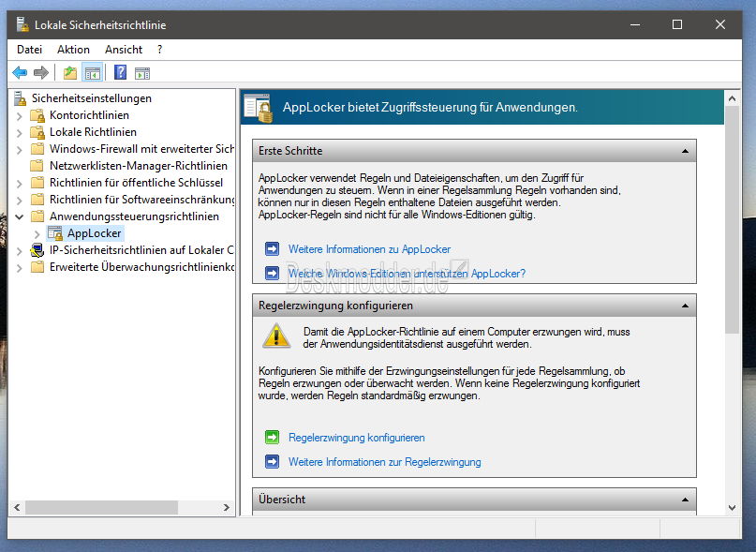
Task: Expand the Lokale Richtlinien tree node
Action: [20, 133]
